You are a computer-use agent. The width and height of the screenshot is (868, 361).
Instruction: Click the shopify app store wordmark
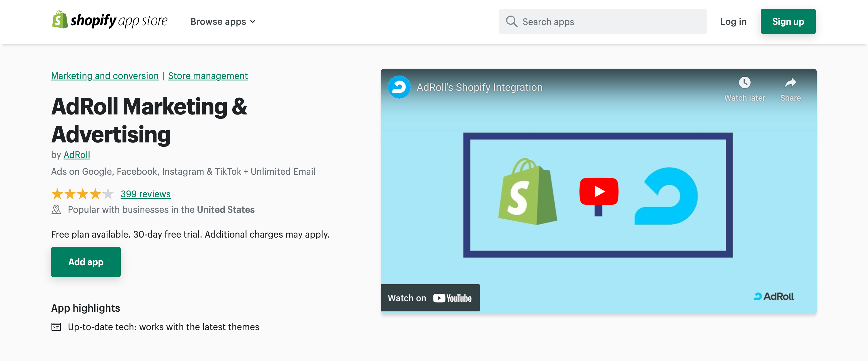click(119, 21)
